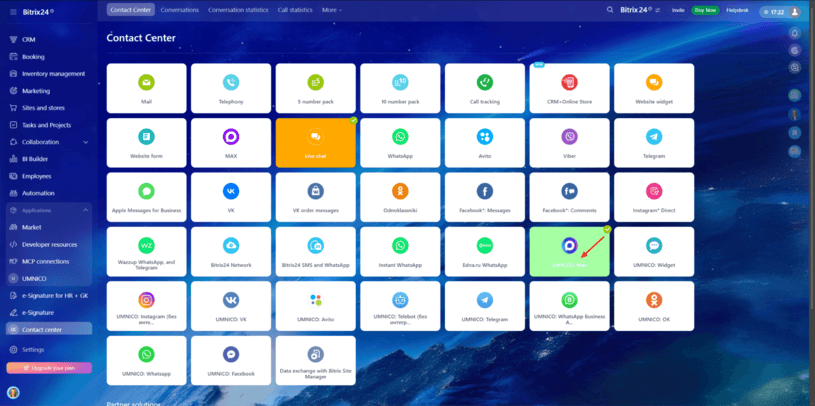Open the UMNICO: Avito tile
815x406 pixels.
316,306
